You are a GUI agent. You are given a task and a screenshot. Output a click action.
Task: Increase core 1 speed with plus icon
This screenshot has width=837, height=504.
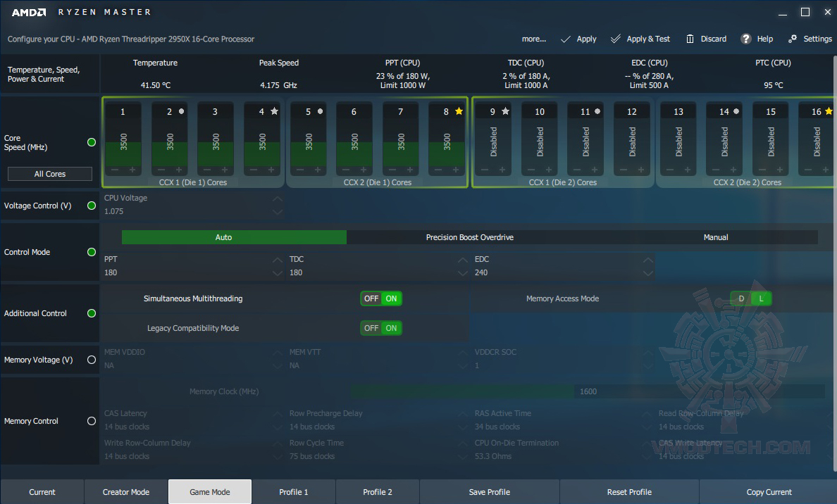coord(132,170)
